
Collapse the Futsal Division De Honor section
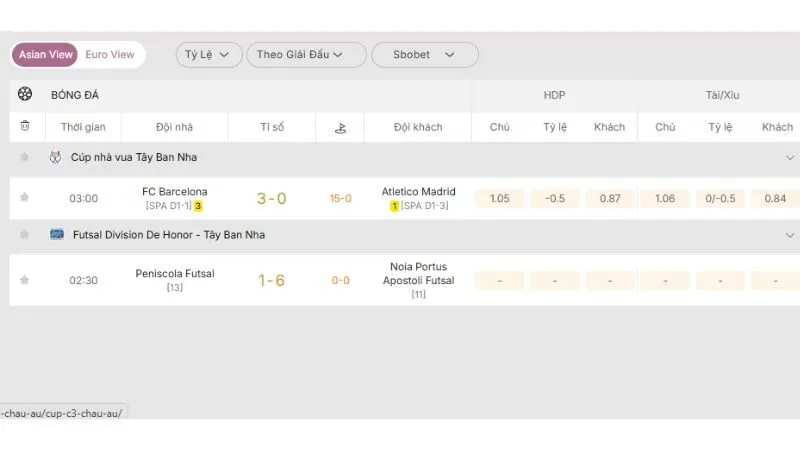[789, 235]
